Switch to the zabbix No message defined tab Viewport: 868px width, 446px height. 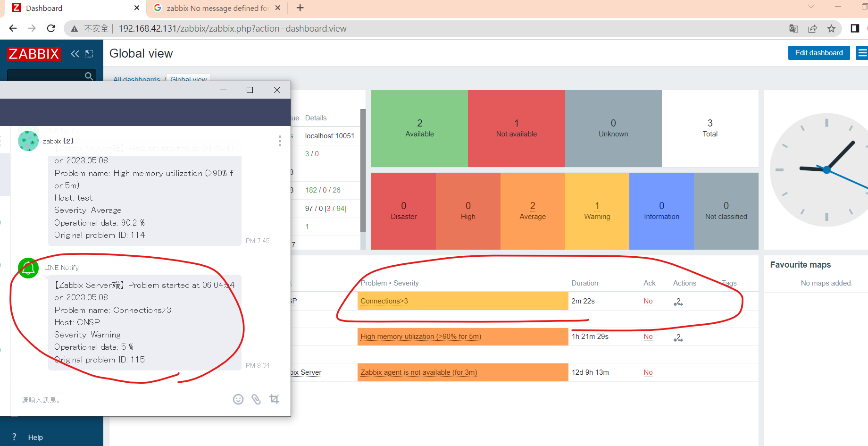point(217,8)
